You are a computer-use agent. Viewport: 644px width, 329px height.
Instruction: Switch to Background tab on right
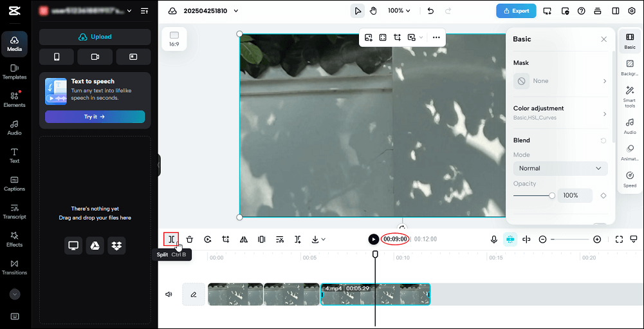pos(630,68)
